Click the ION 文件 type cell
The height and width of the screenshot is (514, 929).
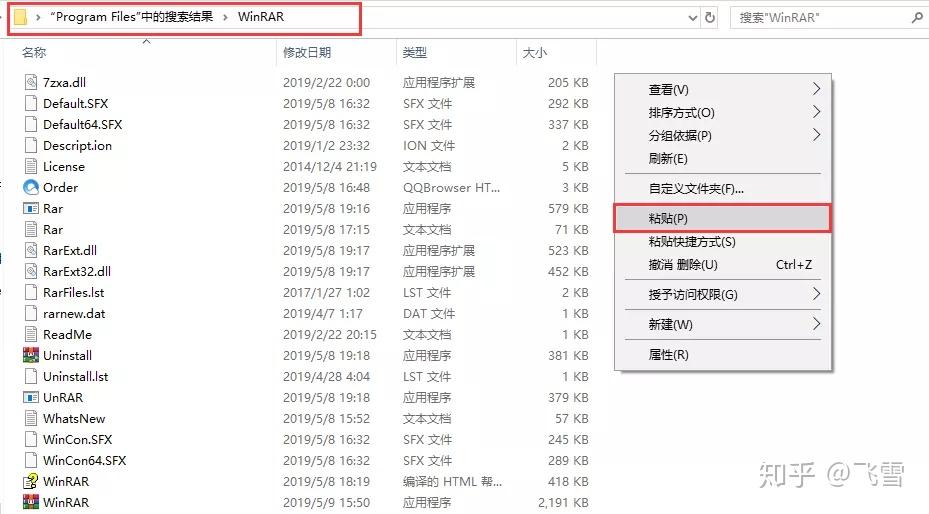click(429, 146)
